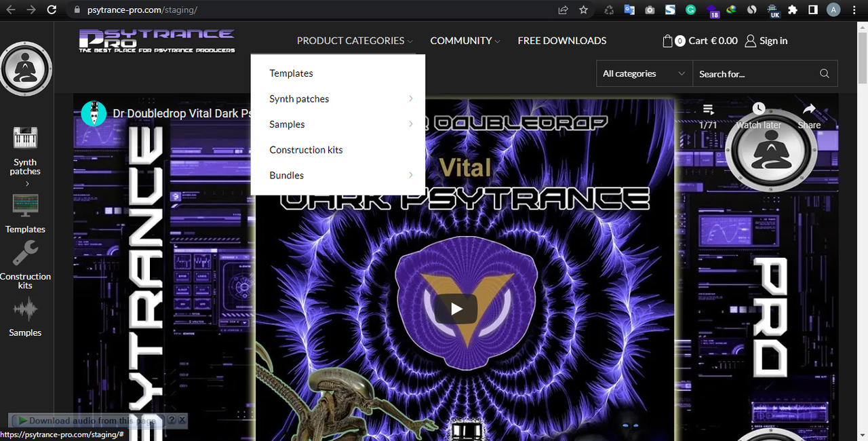Open the PRODUCT CATEGORIES menu

[x=355, y=41]
